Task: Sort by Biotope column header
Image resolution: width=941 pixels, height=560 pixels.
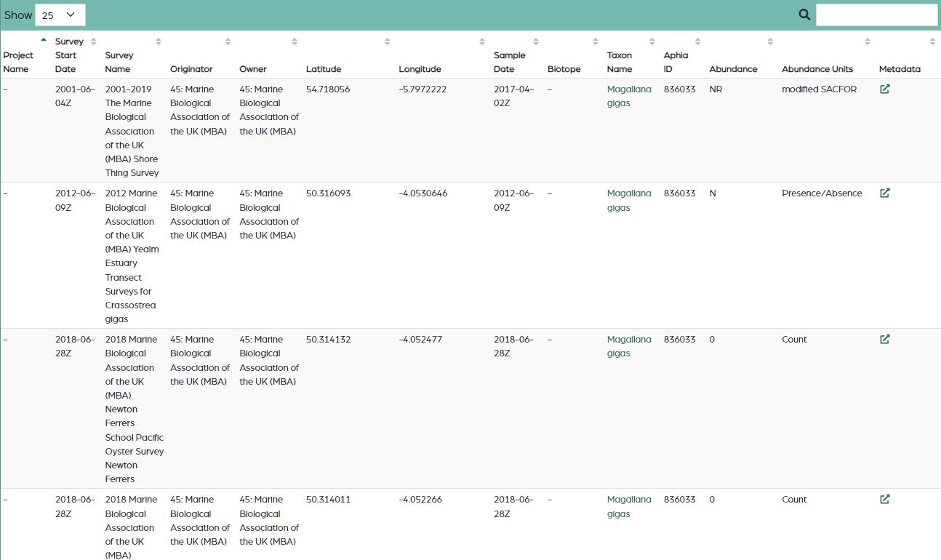Action: click(564, 69)
